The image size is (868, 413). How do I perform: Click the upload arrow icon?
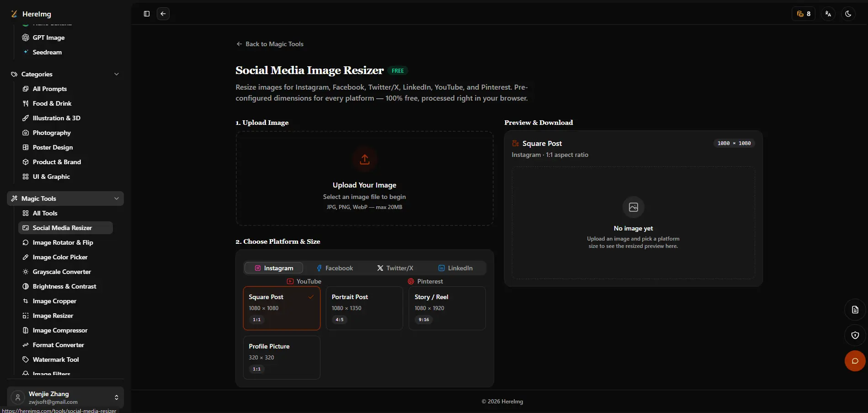[364, 159]
